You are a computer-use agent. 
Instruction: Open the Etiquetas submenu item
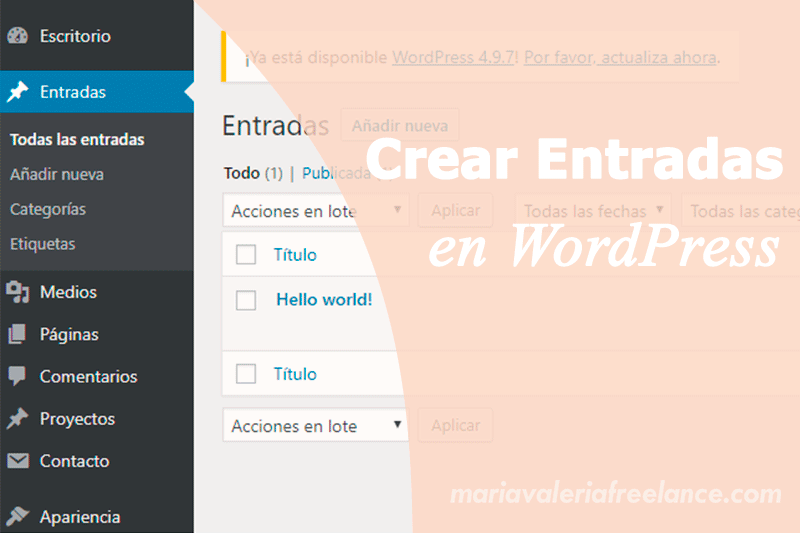coord(42,244)
